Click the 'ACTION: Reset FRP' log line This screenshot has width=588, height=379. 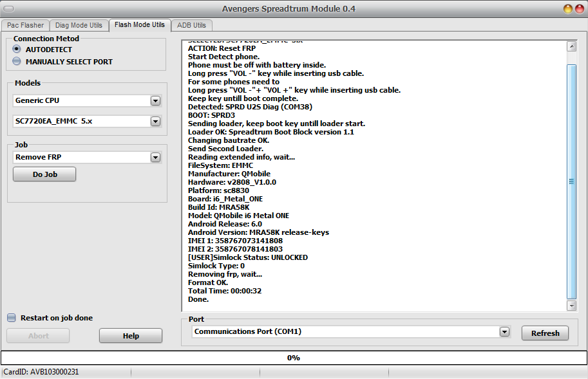(x=222, y=48)
